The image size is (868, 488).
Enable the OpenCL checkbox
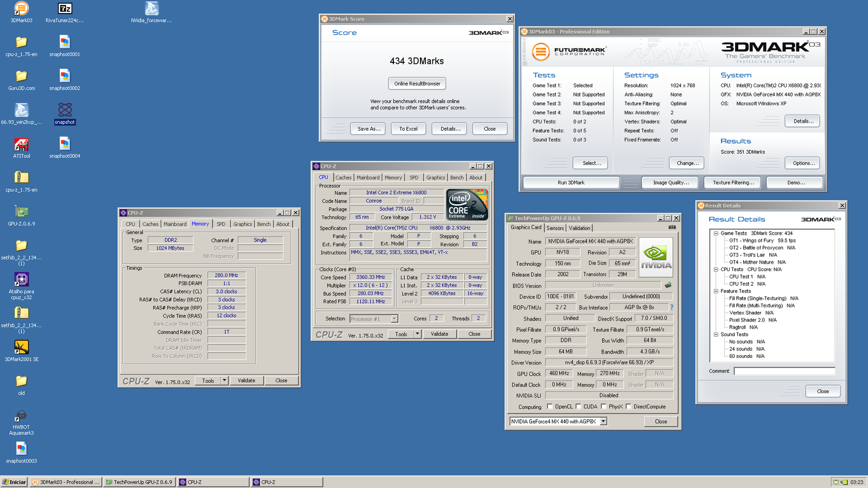550,407
